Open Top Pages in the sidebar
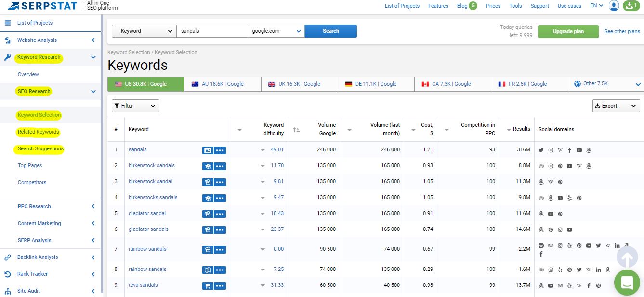This screenshot has width=644, height=297. (30, 165)
